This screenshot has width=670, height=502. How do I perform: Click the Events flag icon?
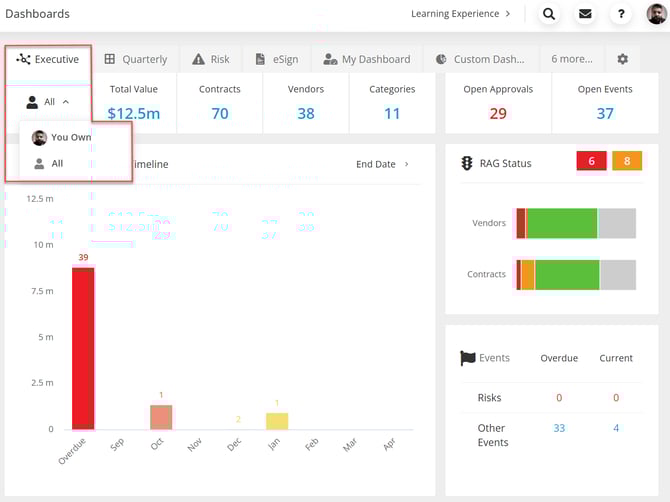[x=467, y=357]
